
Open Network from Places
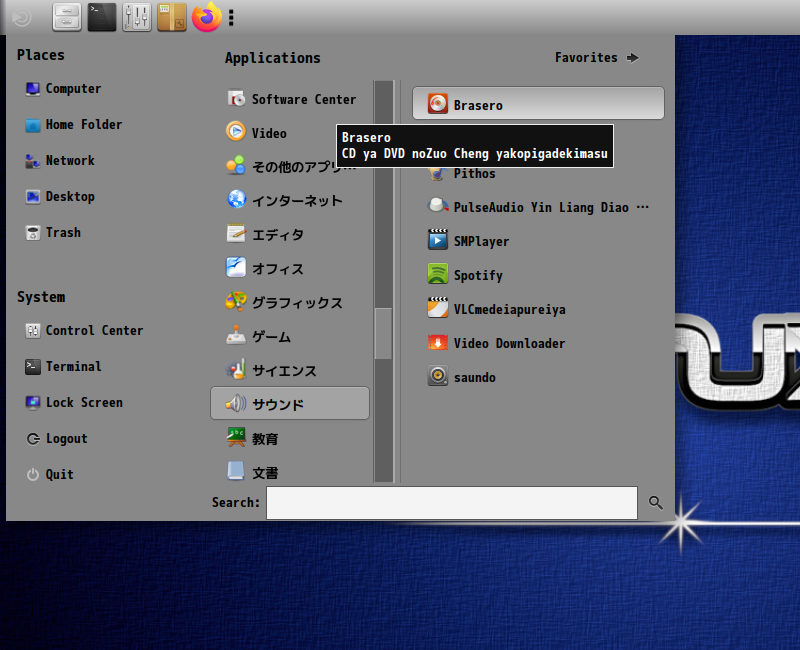pos(60,161)
